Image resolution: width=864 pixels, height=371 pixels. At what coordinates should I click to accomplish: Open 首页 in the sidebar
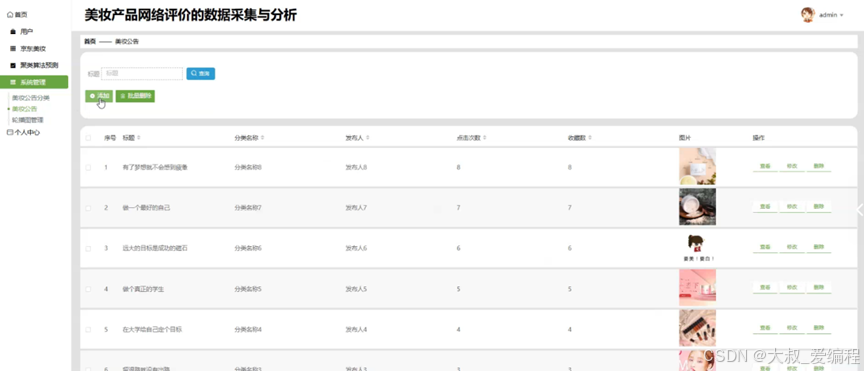pos(21,15)
